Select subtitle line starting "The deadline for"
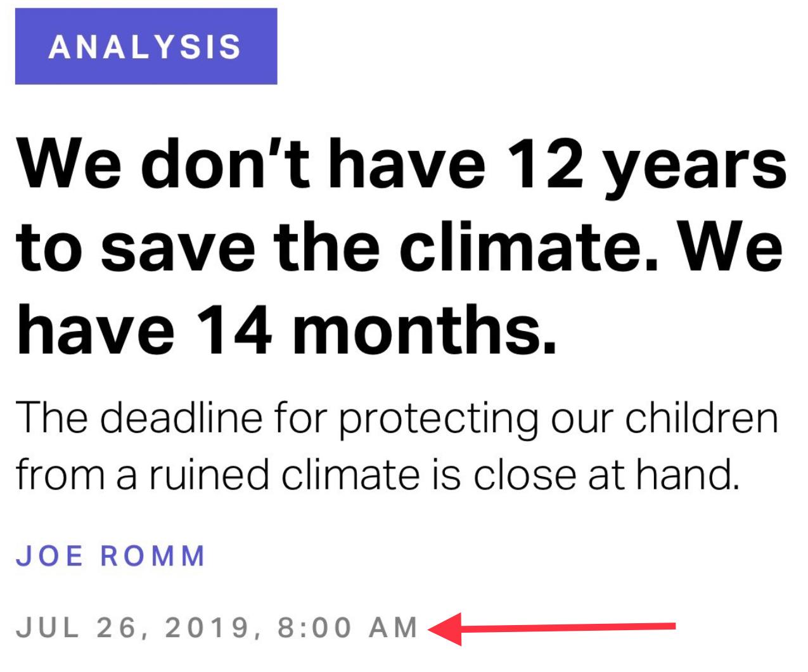This screenshot has width=808, height=672. pyautogui.click(x=397, y=419)
